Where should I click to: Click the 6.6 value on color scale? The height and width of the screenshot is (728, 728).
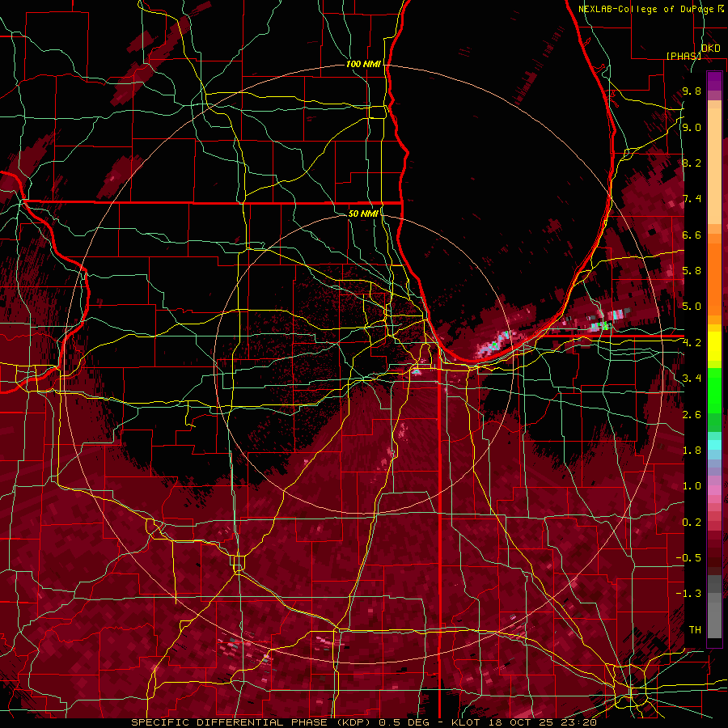[x=692, y=235]
